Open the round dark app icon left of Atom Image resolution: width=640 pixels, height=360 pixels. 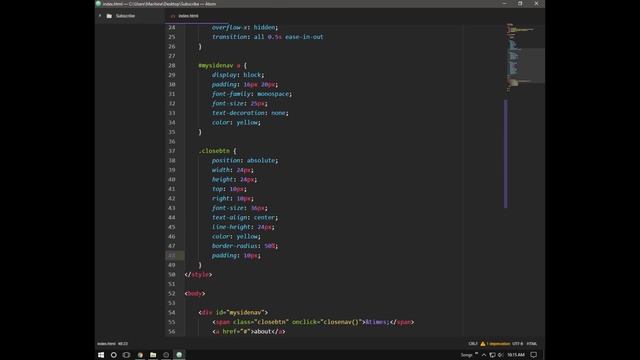(166, 355)
